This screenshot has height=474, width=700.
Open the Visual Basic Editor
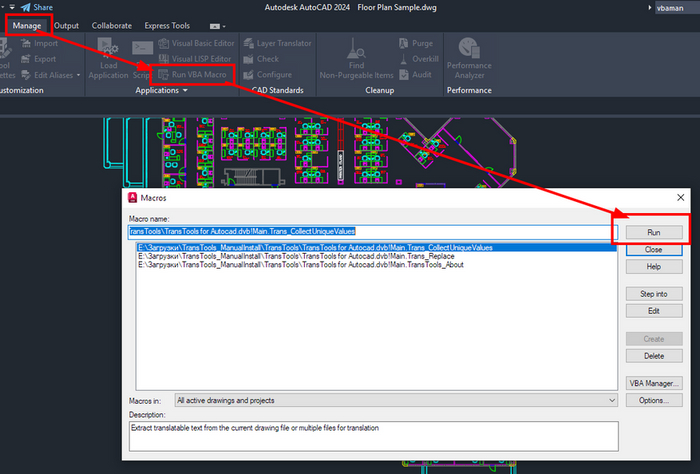[x=196, y=43]
